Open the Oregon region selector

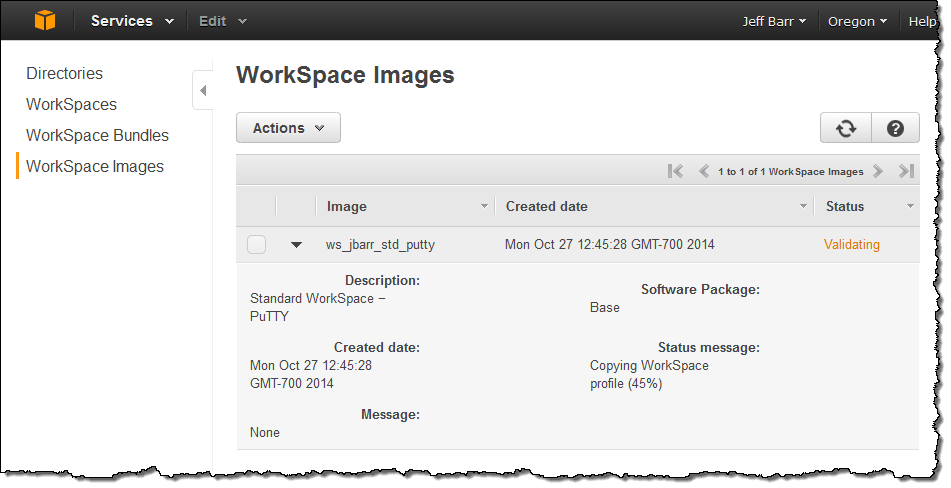tap(857, 21)
